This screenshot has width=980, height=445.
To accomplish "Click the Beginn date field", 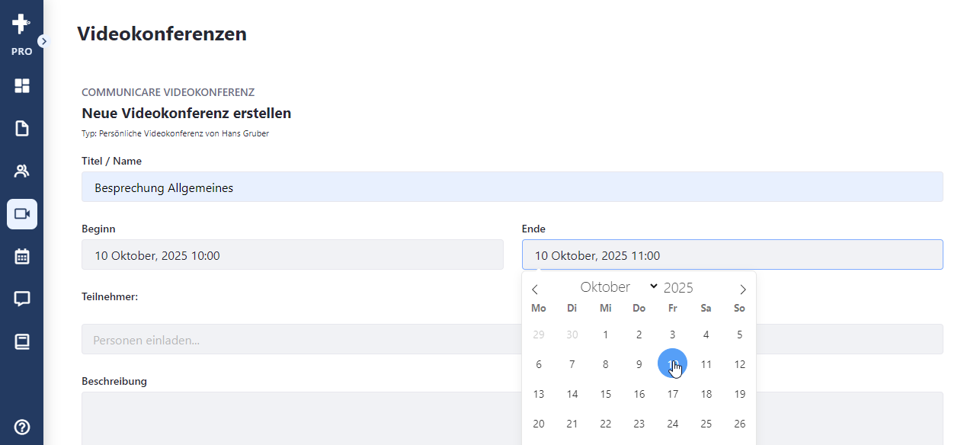I will pyautogui.click(x=293, y=255).
